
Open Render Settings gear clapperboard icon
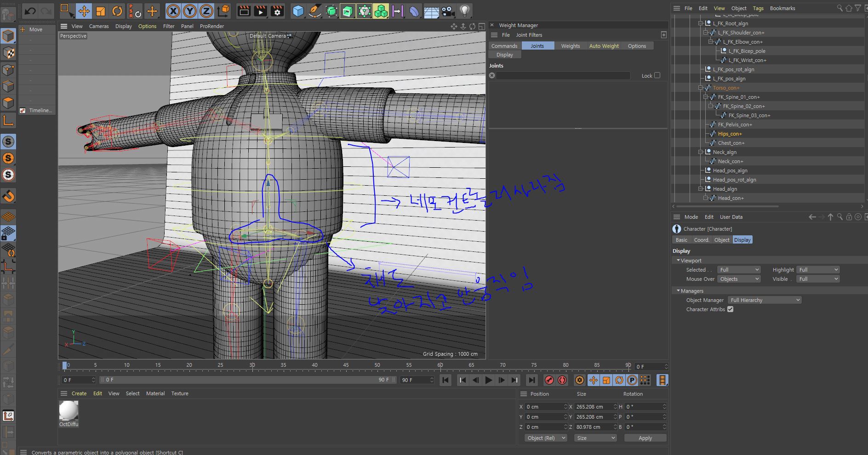click(x=277, y=11)
